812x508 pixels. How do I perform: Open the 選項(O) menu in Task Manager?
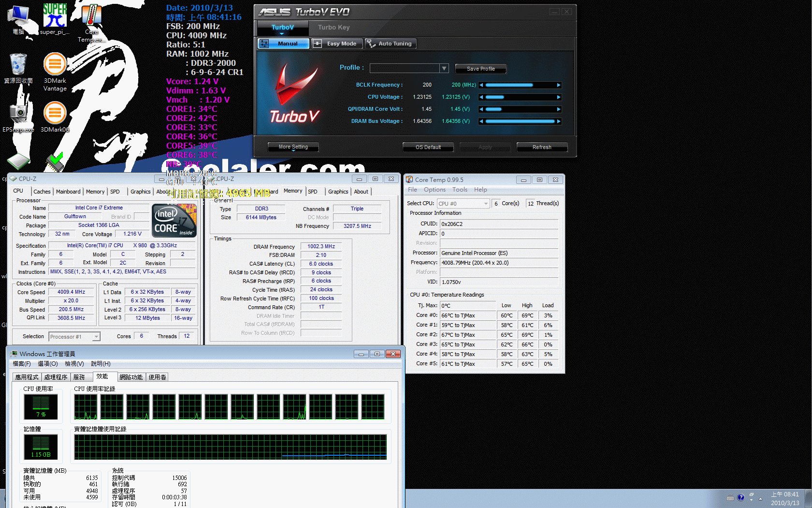tap(48, 364)
